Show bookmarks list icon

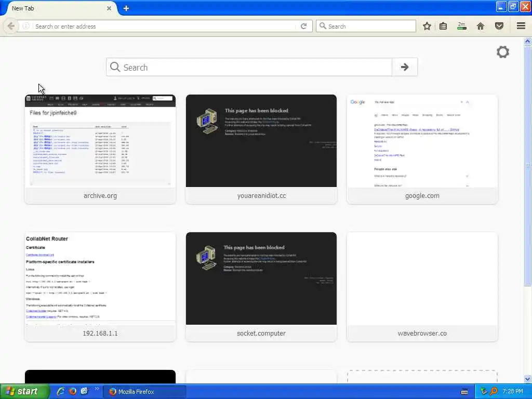click(443, 26)
